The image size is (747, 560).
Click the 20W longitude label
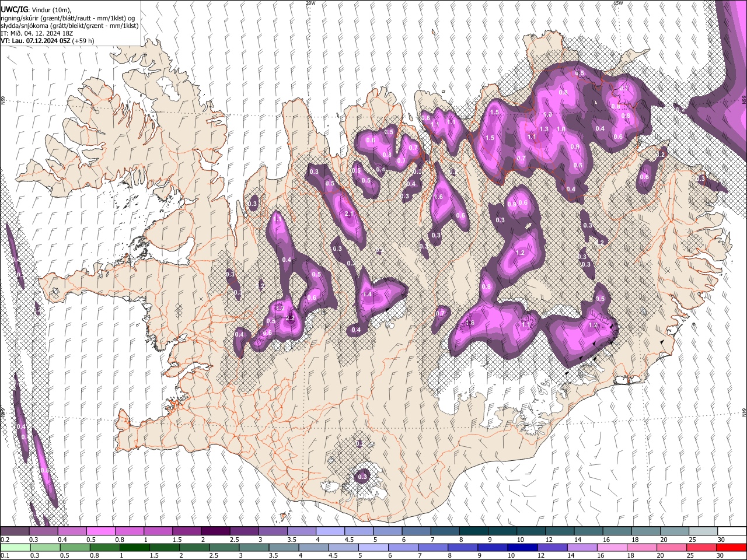click(x=310, y=3)
